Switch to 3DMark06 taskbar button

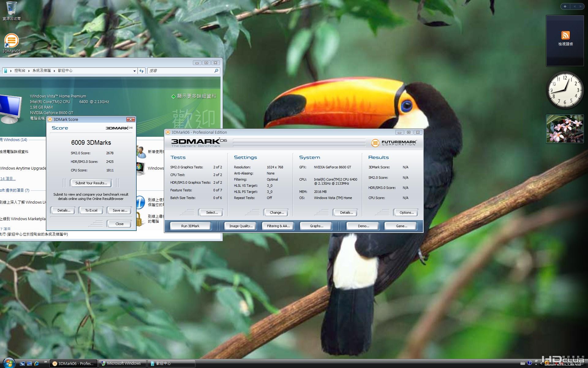click(x=73, y=363)
